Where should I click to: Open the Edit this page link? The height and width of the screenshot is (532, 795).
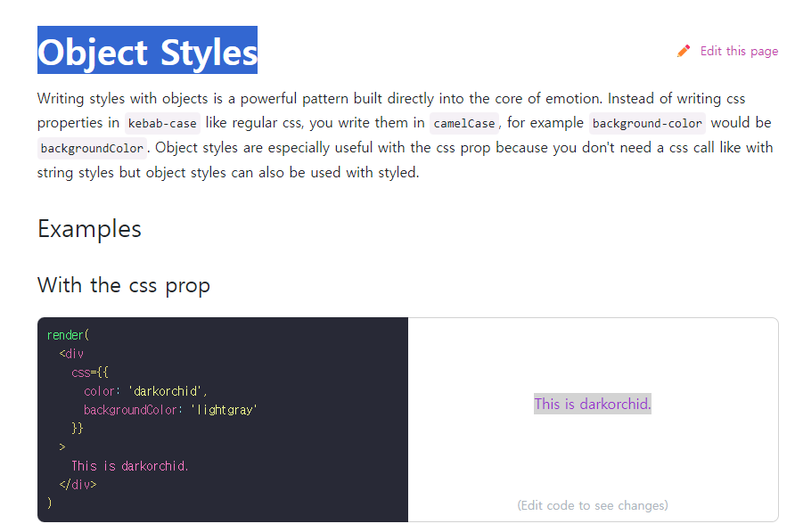(x=739, y=51)
